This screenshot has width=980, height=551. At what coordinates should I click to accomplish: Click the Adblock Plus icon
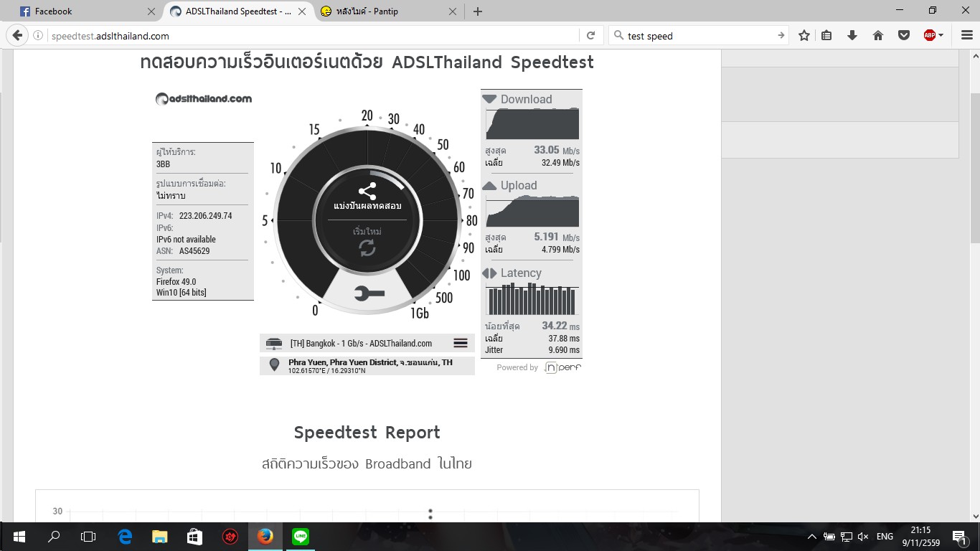(930, 35)
